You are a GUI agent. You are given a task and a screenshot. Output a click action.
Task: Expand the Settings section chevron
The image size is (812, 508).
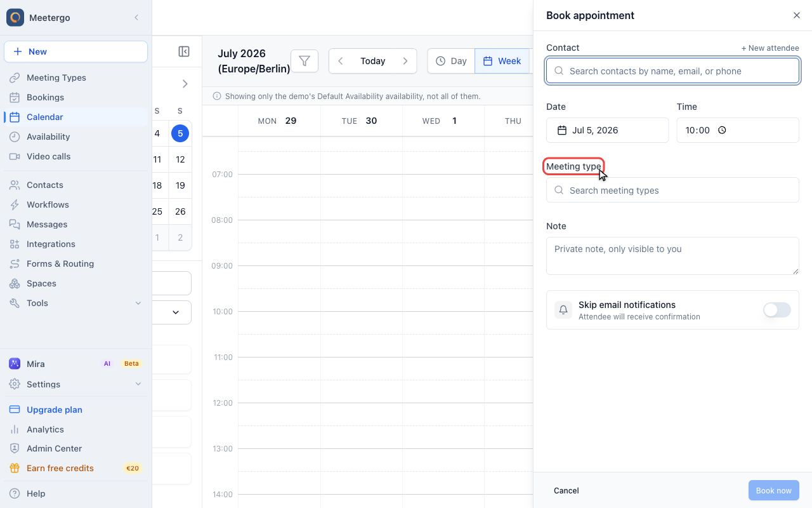coord(138,384)
